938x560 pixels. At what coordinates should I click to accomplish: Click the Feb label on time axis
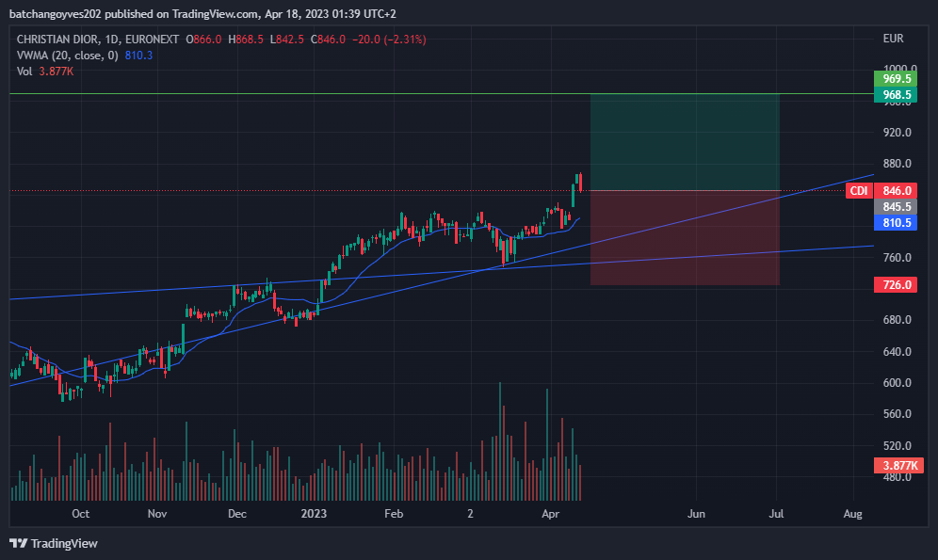tap(394, 514)
